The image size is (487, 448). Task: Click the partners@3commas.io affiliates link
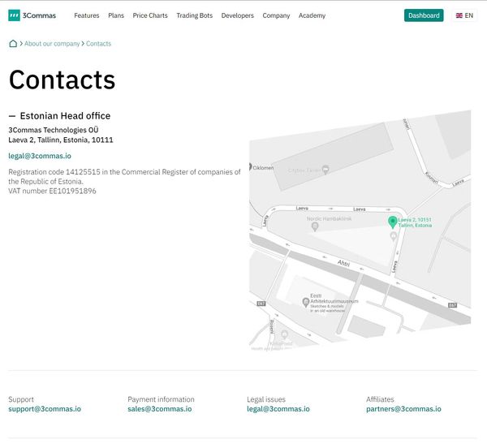click(403, 409)
